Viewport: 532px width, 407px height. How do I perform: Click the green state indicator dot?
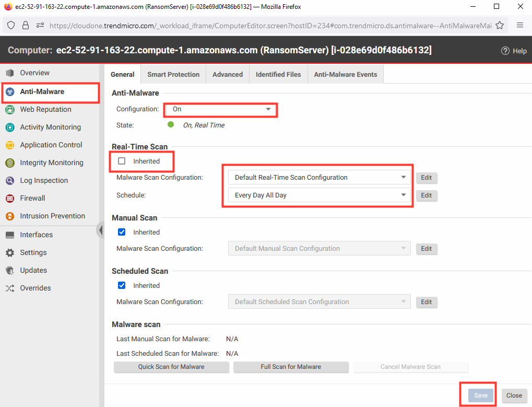click(171, 124)
